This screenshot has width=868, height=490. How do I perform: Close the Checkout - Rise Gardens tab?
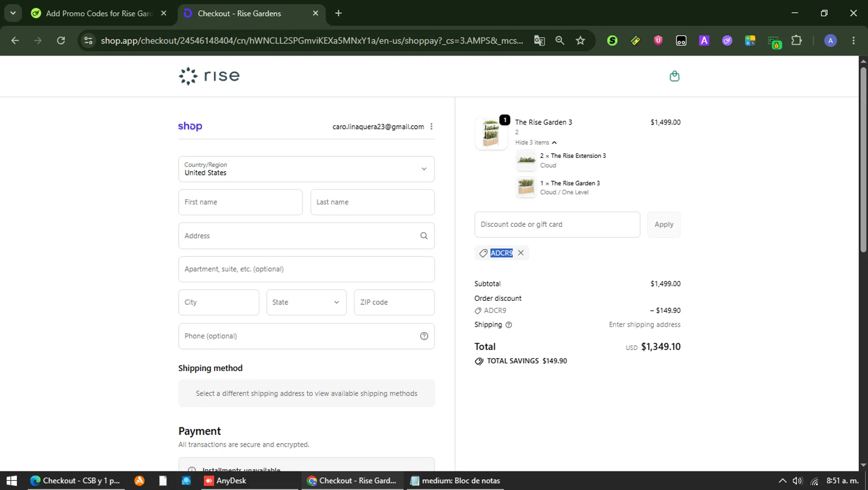point(315,13)
